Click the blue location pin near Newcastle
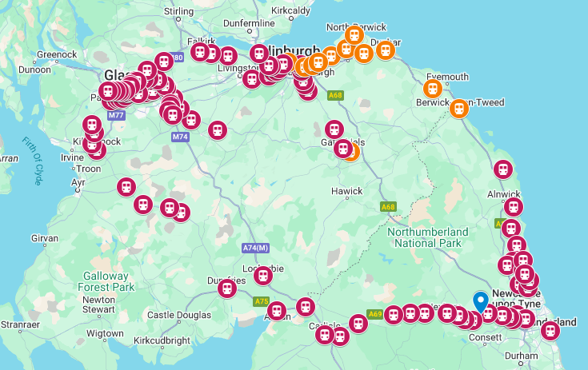 481,302
